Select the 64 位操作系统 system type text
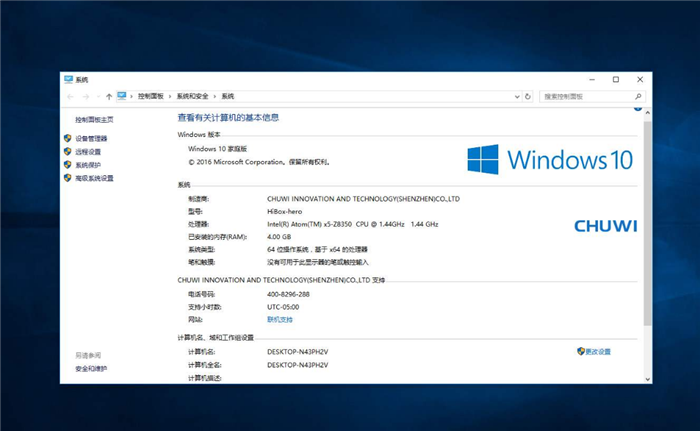Viewport: 700px width, 431px height. click(x=317, y=250)
